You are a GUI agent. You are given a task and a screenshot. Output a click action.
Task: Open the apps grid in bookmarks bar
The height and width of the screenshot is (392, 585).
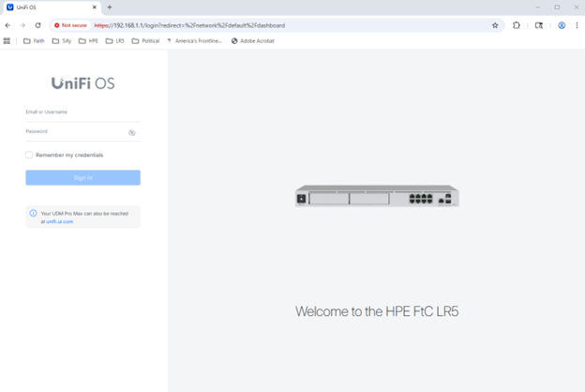pos(7,41)
